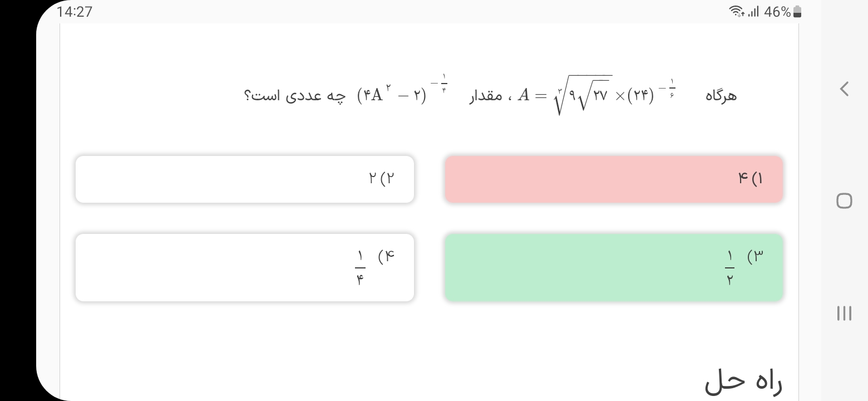Tap the 'A =' label of equation
Screen dimensions: 868x401
click(x=532, y=96)
